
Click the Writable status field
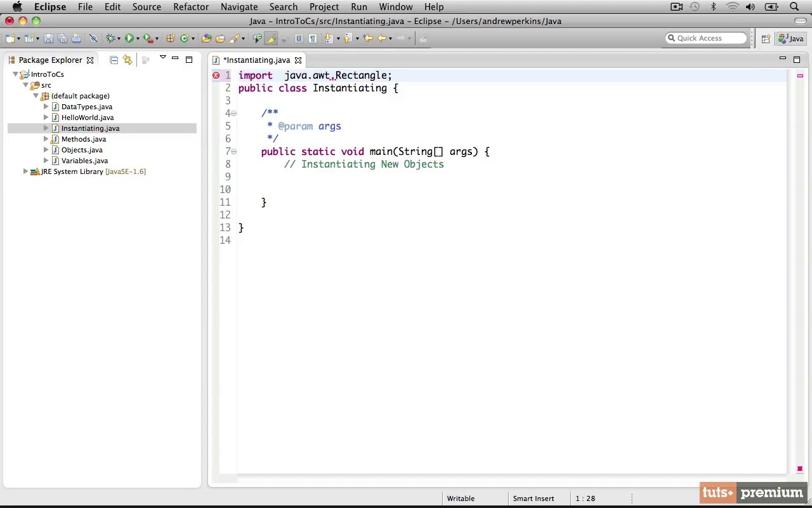pos(461,498)
